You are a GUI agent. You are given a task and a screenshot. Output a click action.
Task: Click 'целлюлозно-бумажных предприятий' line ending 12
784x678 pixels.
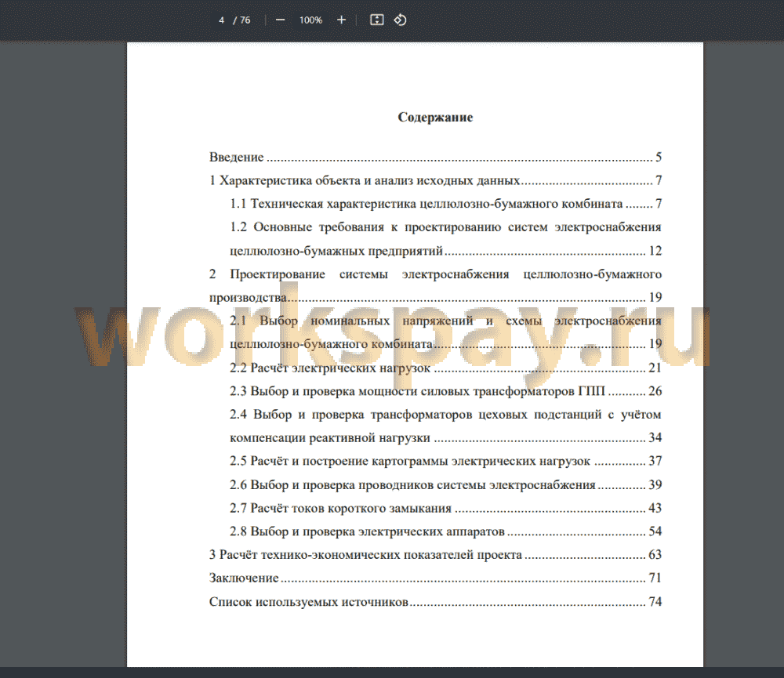point(445,251)
